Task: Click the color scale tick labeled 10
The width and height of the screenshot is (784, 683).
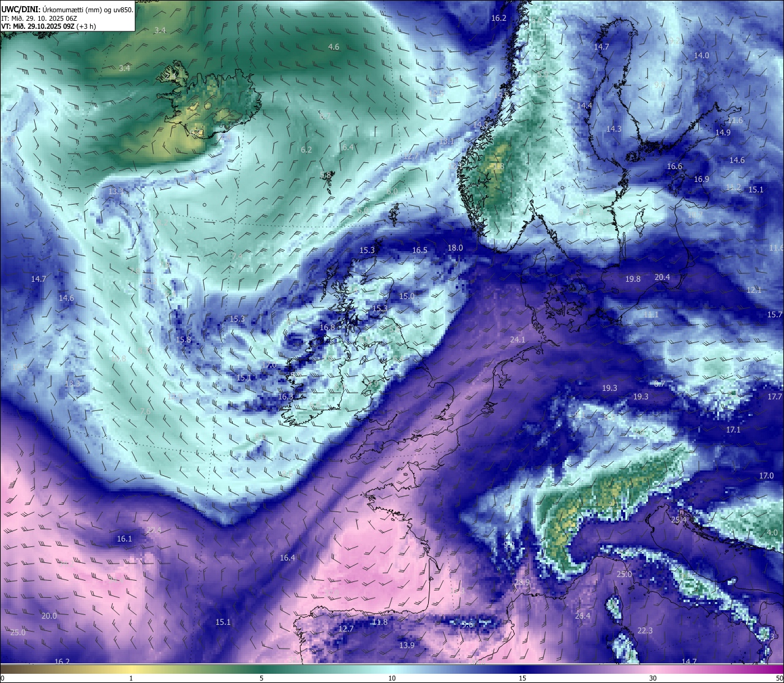Action: coord(392,678)
